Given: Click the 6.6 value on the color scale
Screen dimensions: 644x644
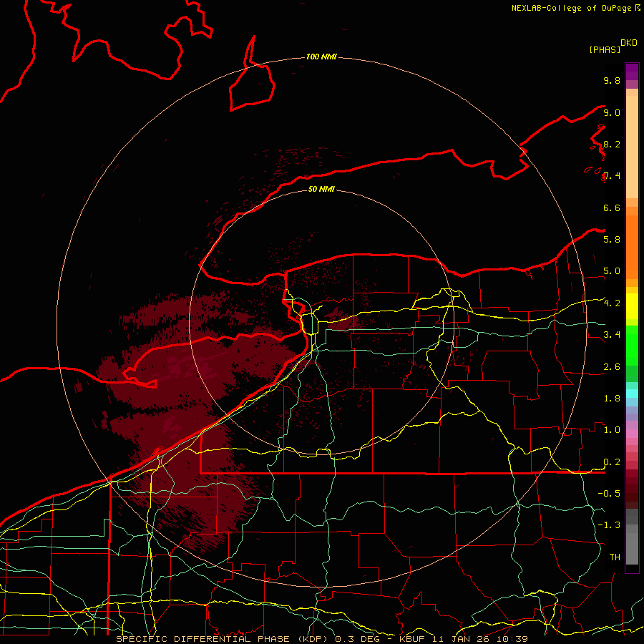Looking at the screenshot, I should pyautogui.click(x=612, y=208).
